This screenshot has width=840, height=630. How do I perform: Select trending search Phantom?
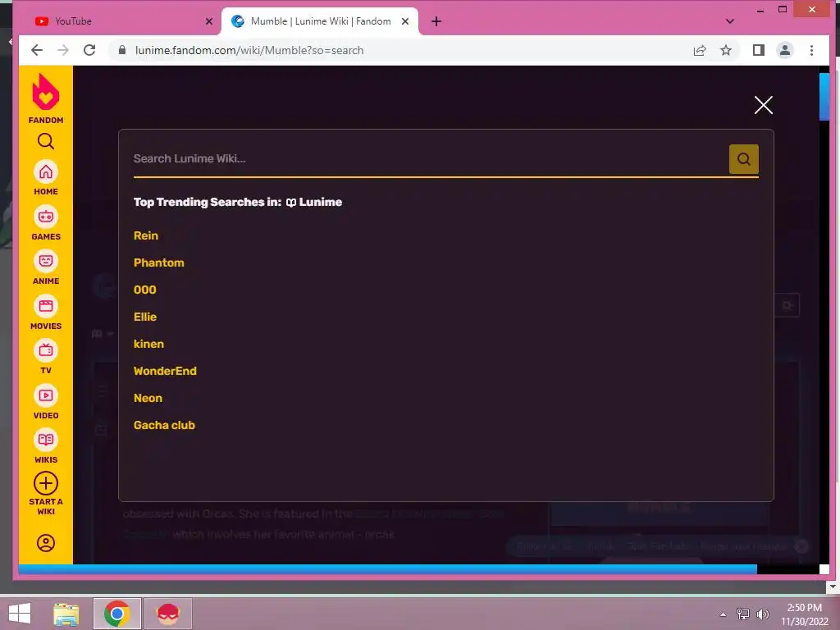158,262
